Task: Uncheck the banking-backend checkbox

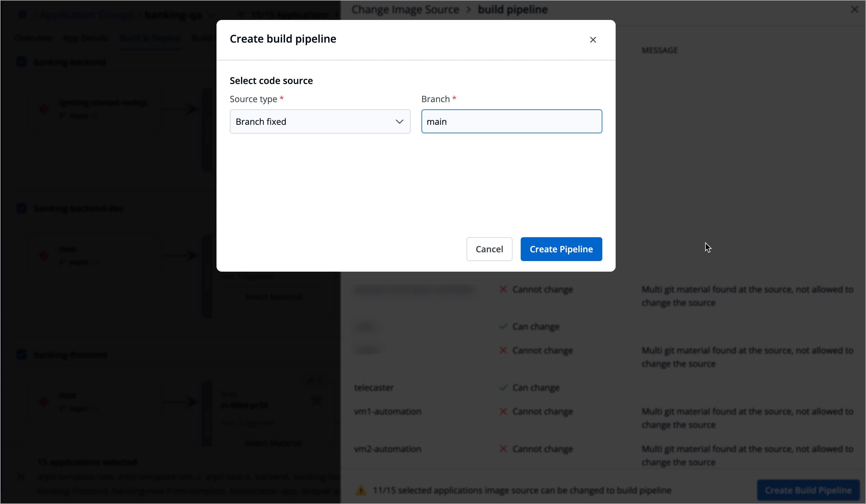Action: coord(22,62)
